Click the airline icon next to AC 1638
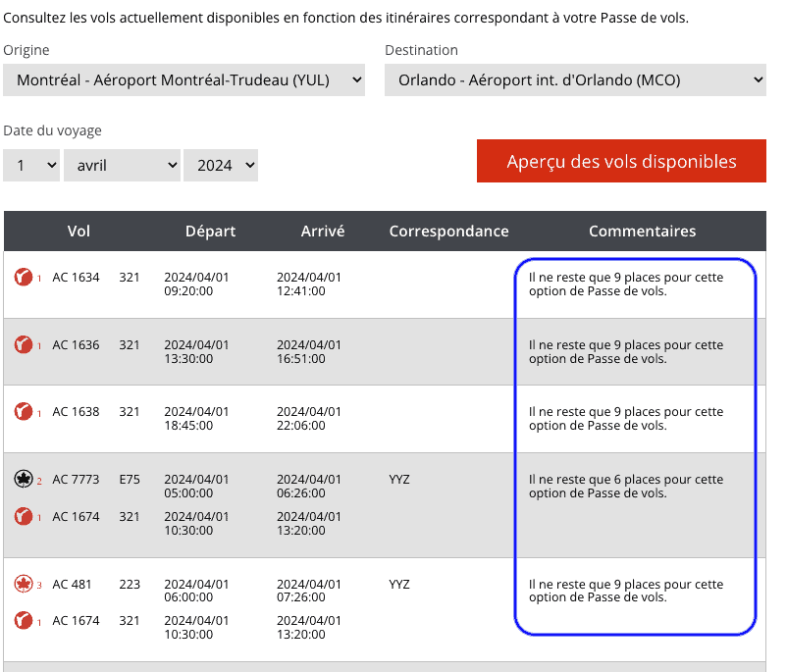This screenshot has height=672, width=787. [24, 412]
